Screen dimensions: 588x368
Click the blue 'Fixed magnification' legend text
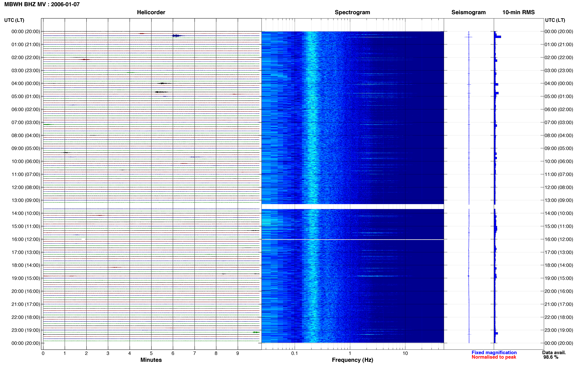(x=494, y=352)
